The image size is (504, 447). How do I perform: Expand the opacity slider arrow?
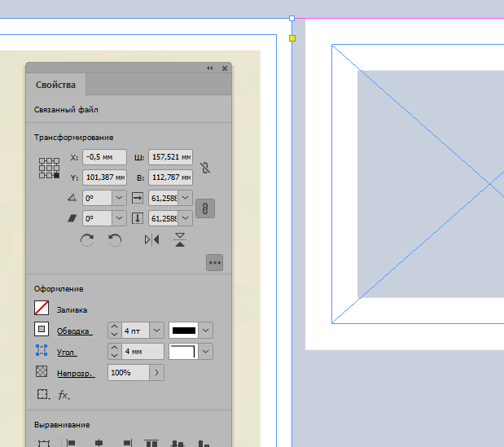pyautogui.click(x=156, y=372)
